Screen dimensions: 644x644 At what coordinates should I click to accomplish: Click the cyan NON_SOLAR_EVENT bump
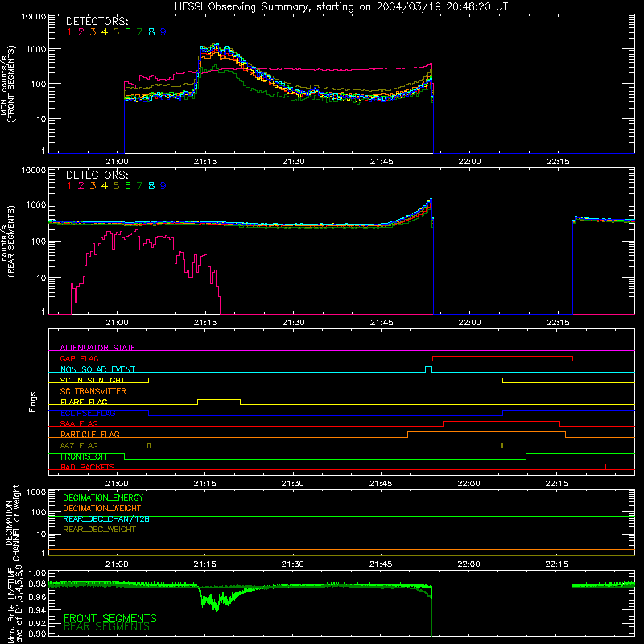[428, 369]
